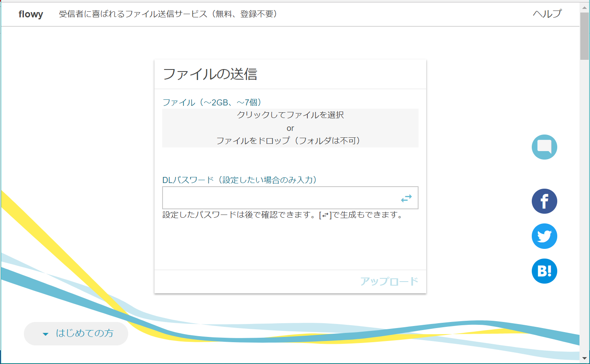The image size is (590, 364).
Task: Click the アップロード button
Action: click(389, 281)
